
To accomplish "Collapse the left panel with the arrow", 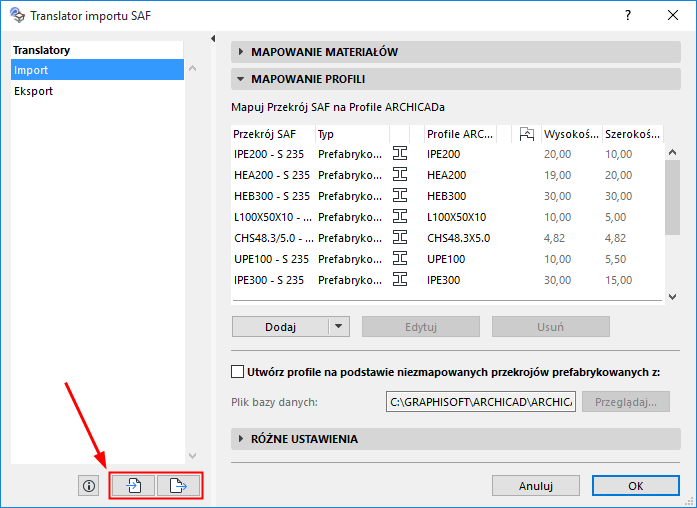I will pos(213,39).
